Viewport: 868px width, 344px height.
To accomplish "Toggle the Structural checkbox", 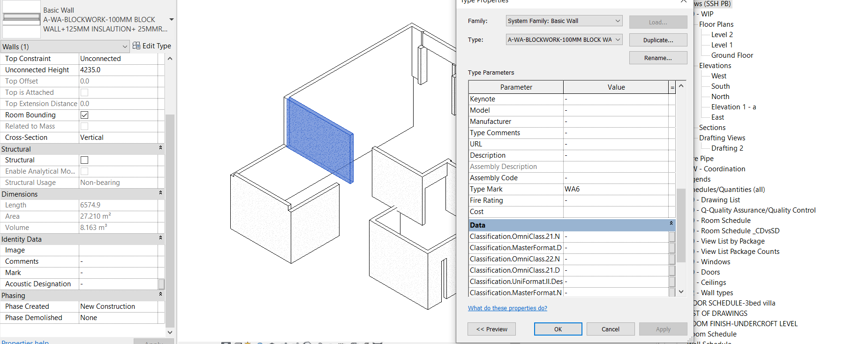I will tap(84, 160).
